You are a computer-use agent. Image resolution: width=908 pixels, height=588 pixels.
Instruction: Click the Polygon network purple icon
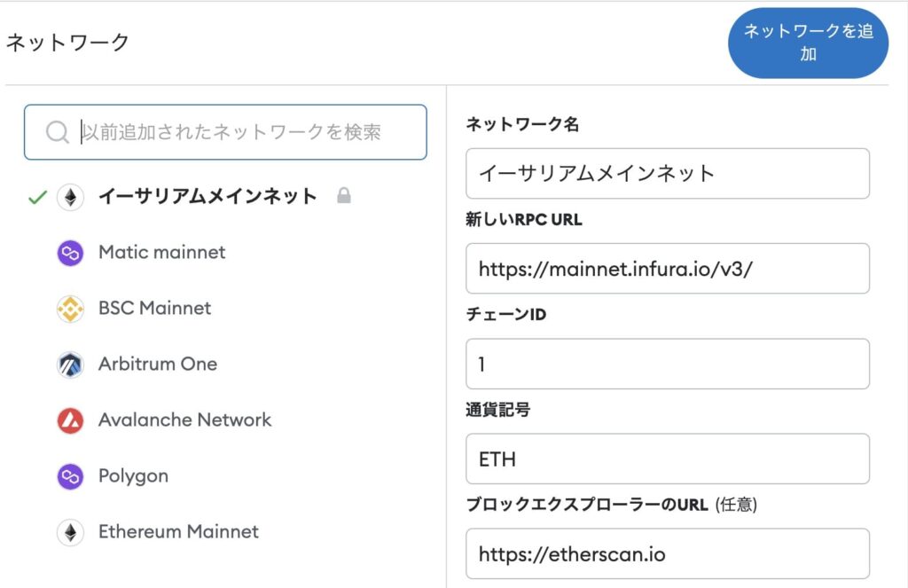(71, 476)
